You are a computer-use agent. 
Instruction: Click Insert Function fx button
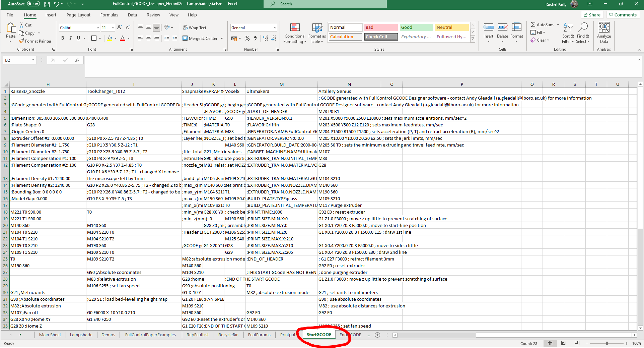(77, 60)
